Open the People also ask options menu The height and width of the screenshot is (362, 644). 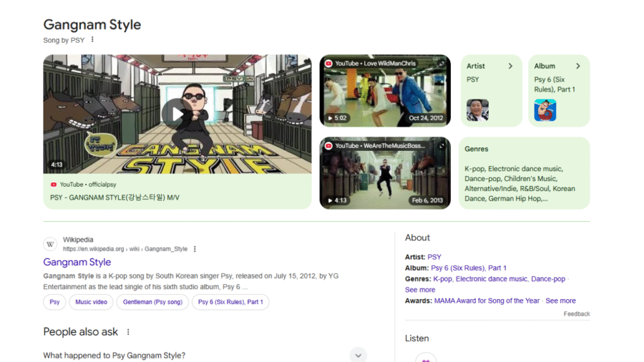pos(128,332)
